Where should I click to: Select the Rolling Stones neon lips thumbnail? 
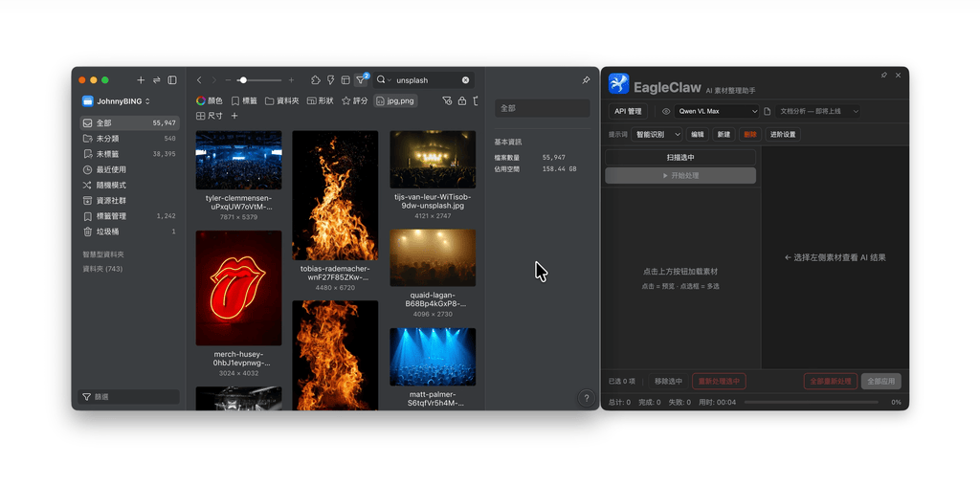click(x=238, y=288)
